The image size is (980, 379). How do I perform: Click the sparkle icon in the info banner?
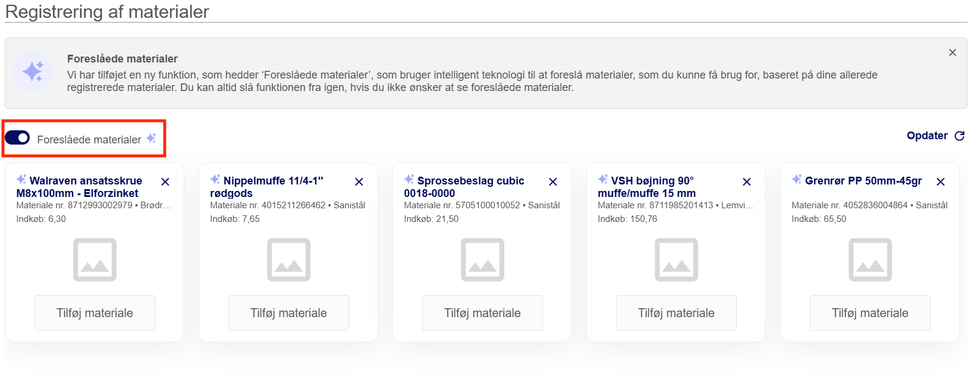(33, 71)
